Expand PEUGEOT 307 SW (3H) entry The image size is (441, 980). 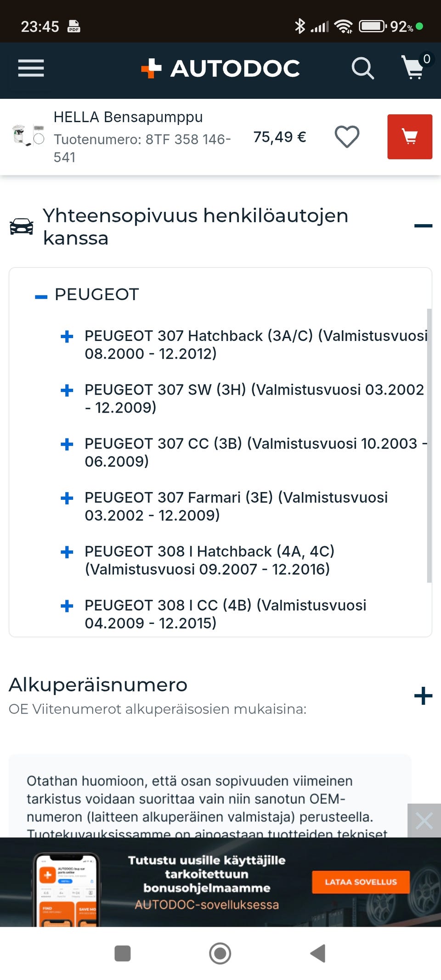pos(67,391)
